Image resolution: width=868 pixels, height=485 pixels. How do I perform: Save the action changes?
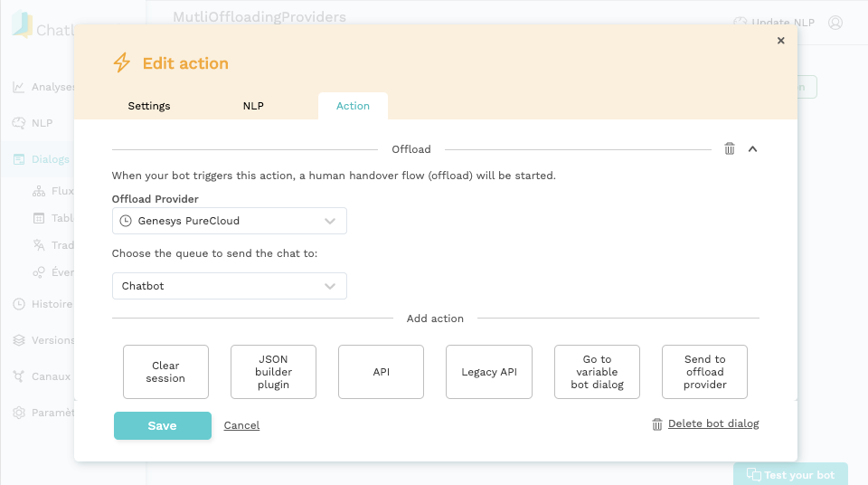click(163, 425)
